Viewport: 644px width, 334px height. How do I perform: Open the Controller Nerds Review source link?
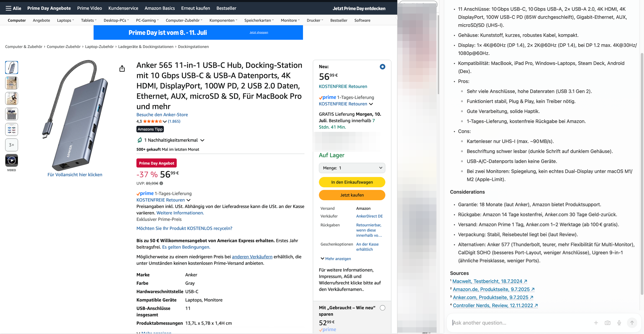495,306
